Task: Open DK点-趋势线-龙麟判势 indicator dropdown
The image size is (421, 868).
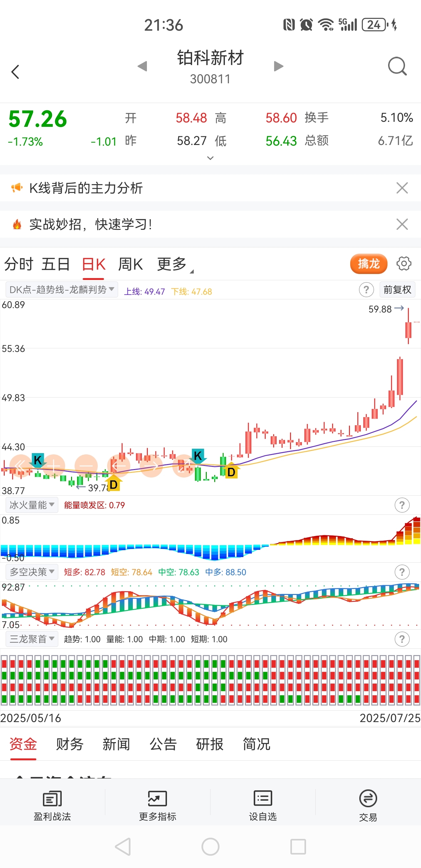Action: coord(62,290)
